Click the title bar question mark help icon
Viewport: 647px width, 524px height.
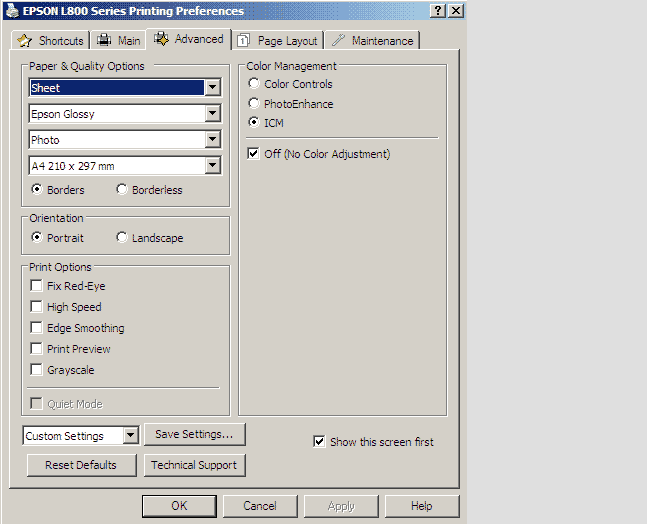click(x=439, y=10)
